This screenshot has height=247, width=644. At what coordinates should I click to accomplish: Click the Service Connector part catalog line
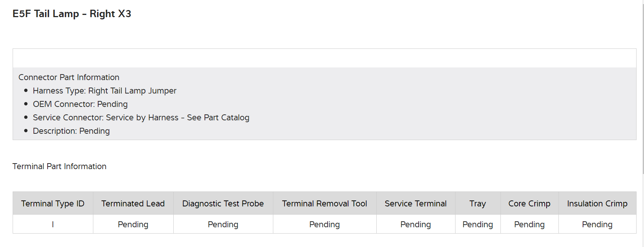[x=141, y=117]
